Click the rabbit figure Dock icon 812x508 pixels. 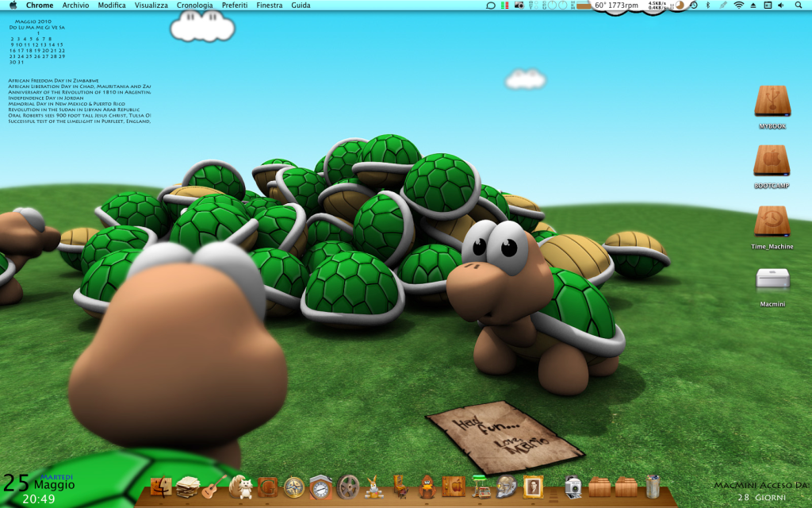374,487
